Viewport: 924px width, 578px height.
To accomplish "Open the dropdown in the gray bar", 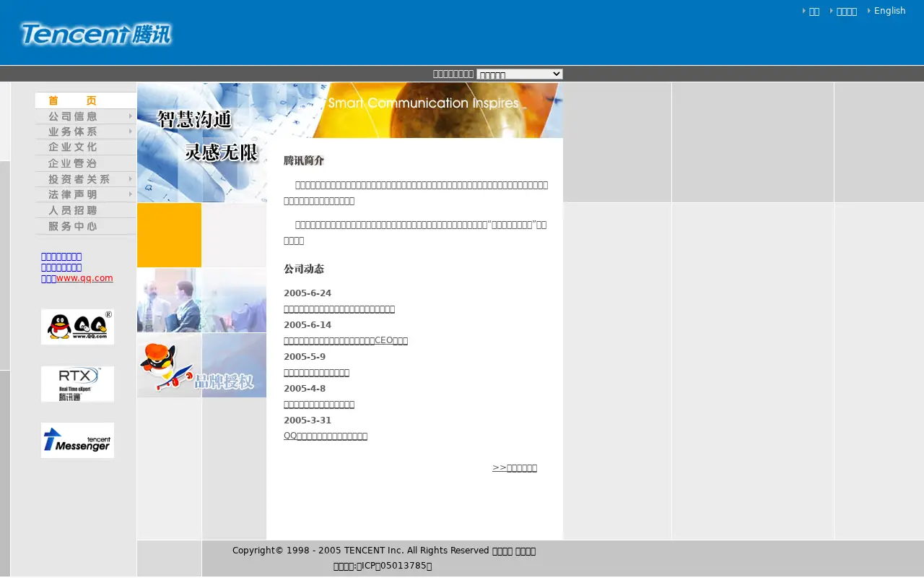I will click(x=519, y=74).
